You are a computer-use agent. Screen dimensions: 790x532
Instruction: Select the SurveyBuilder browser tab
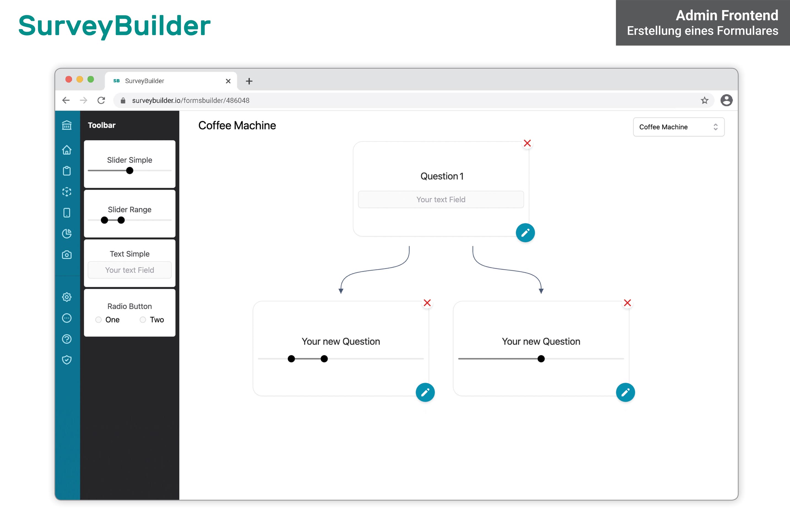171,81
